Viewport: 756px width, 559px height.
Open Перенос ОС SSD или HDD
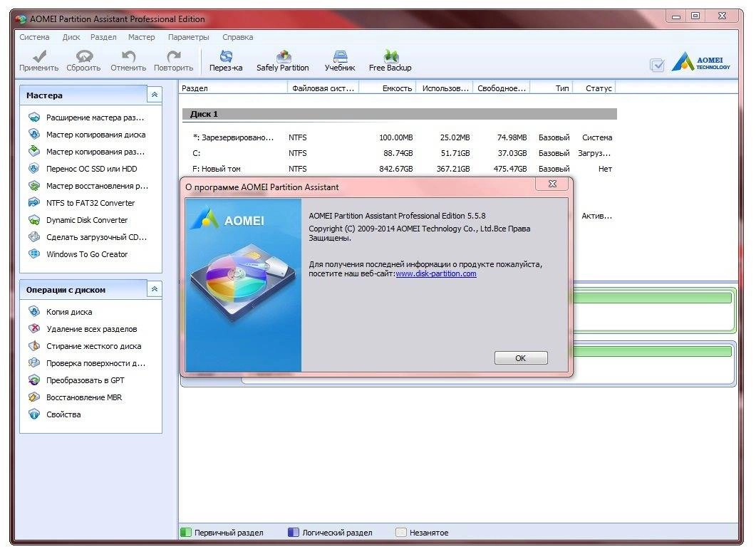[x=83, y=169]
